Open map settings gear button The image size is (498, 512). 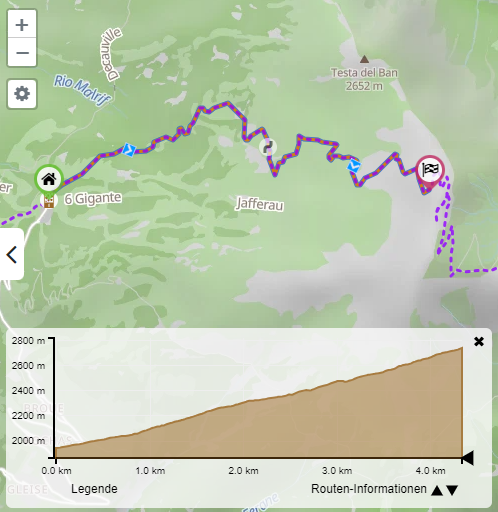[22, 94]
